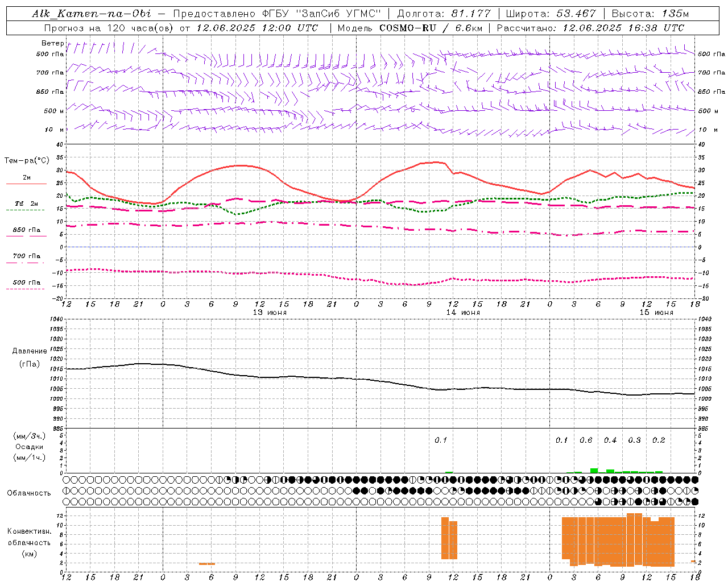The image size is (728, 582).
Task: Click the 985 label on left pressure axis
Action: [57, 429]
